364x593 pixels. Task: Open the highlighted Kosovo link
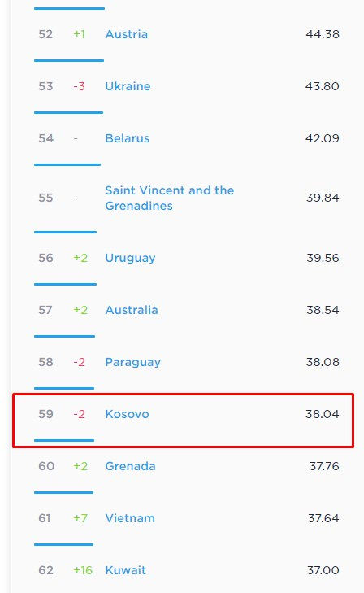coord(127,414)
